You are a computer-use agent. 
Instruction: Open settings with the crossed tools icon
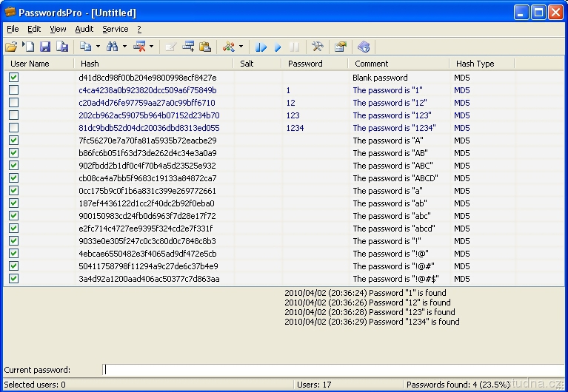(317, 47)
